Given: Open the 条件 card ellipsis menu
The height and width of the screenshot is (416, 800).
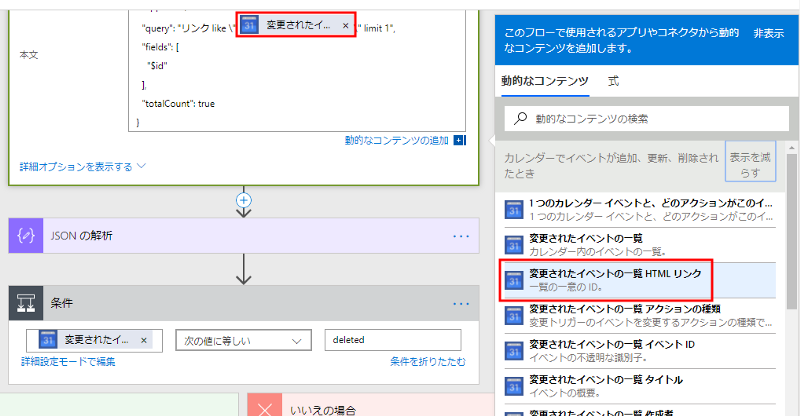Looking at the screenshot, I should pos(460,303).
